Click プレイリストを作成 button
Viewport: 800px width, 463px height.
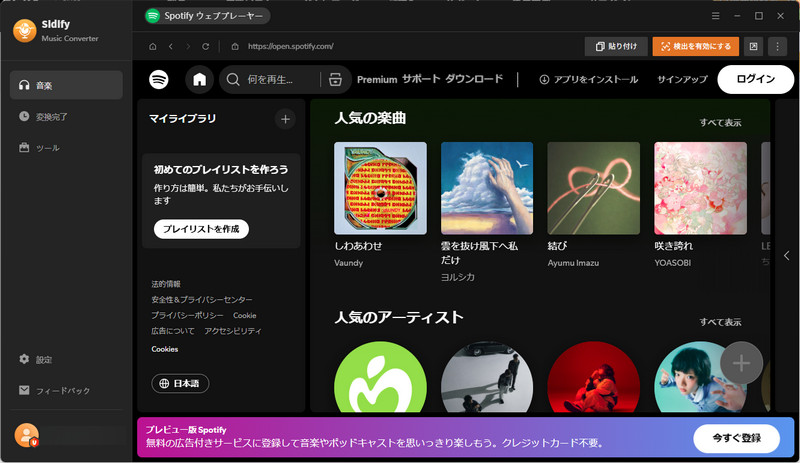(201, 229)
